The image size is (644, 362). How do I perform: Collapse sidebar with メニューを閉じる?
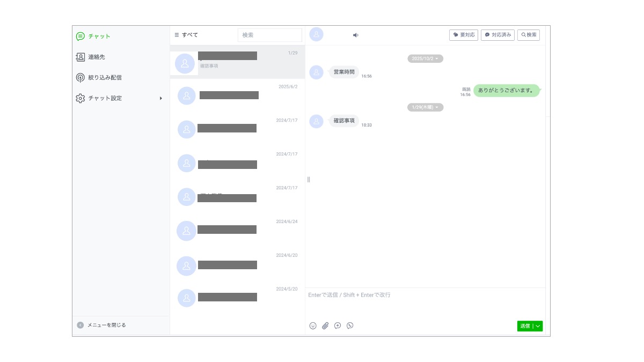[102, 325]
